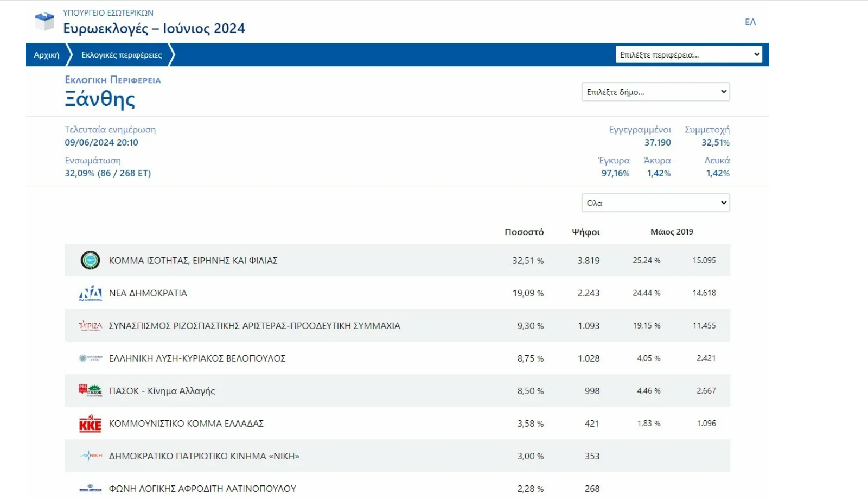Click the Άκυρα label
Viewport: 868px width, 499px height.
657,161
